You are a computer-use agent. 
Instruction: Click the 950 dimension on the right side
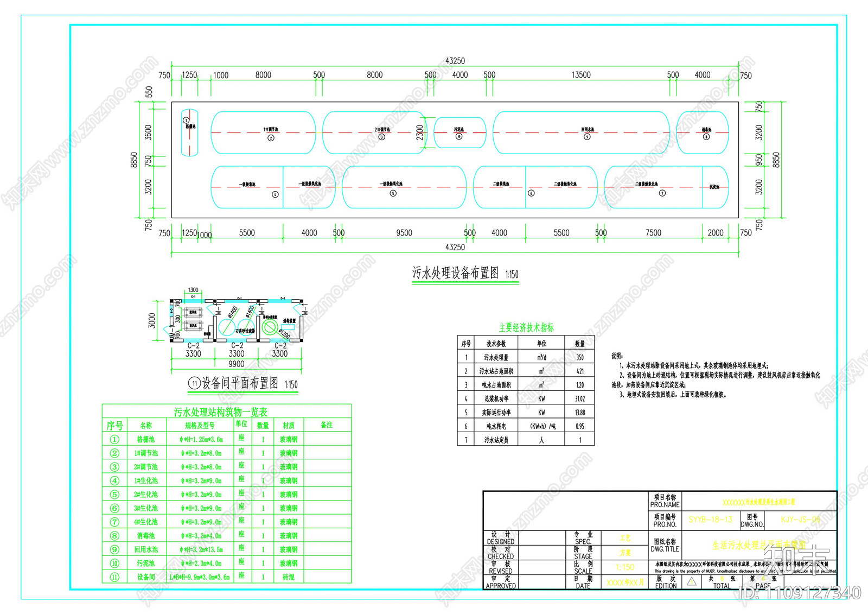pos(759,160)
